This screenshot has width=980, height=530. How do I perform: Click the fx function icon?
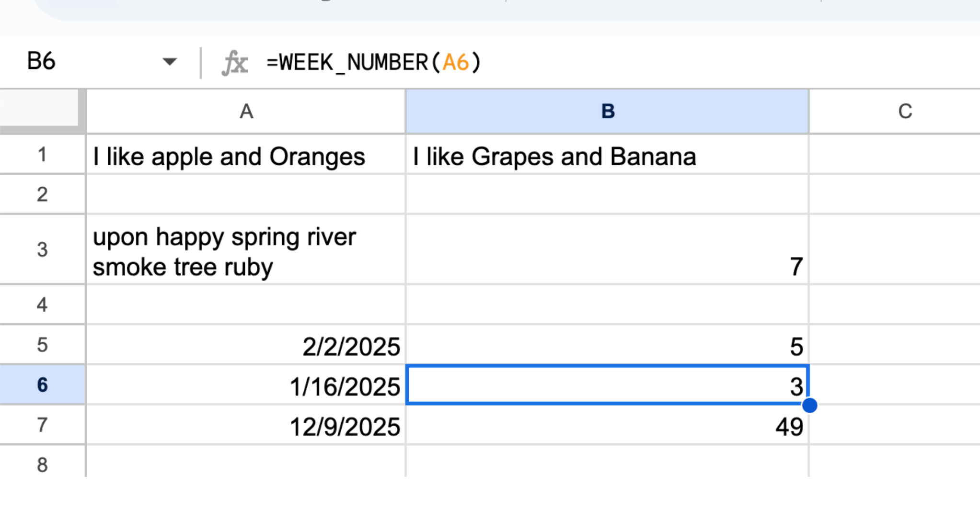pyautogui.click(x=235, y=63)
